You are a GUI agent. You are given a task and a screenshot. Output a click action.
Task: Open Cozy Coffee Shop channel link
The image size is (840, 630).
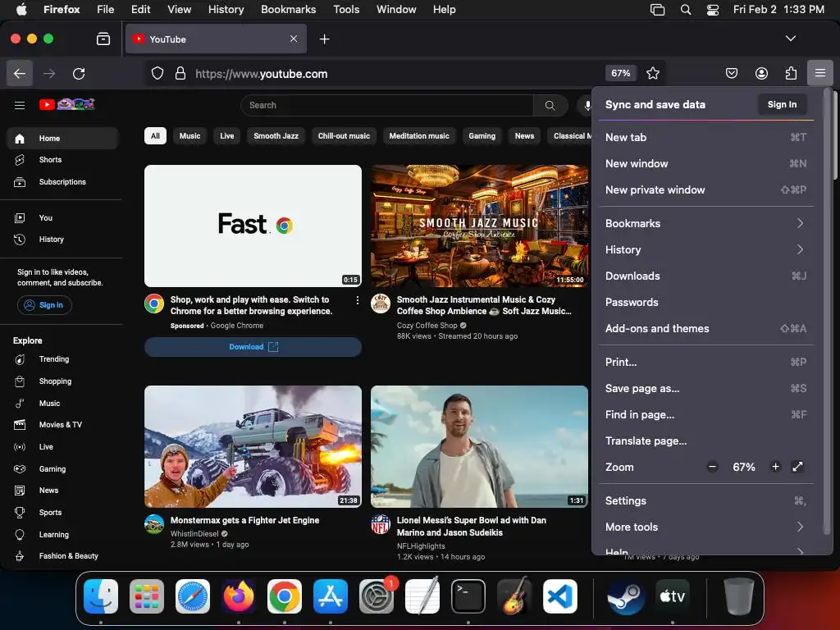tap(427, 325)
